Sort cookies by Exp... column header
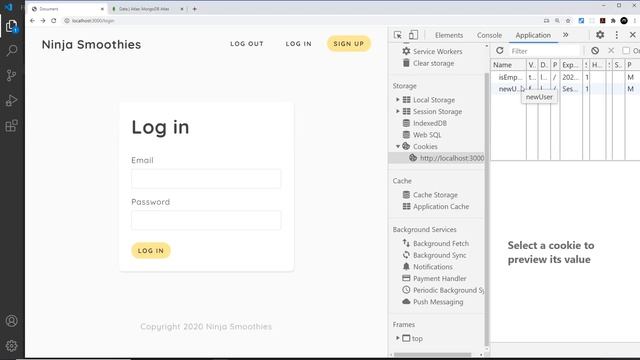Viewport: 640px width, 360px height. (x=571, y=65)
